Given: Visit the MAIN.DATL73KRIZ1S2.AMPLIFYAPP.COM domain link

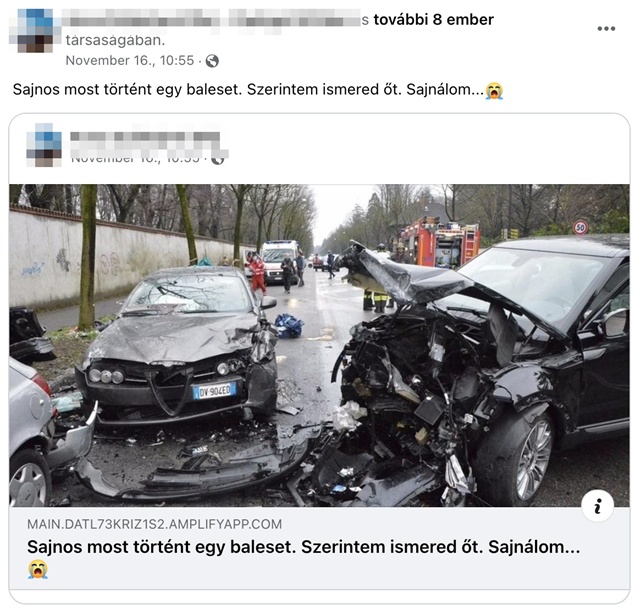Looking at the screenshot, I should click(x=155, y=524).
